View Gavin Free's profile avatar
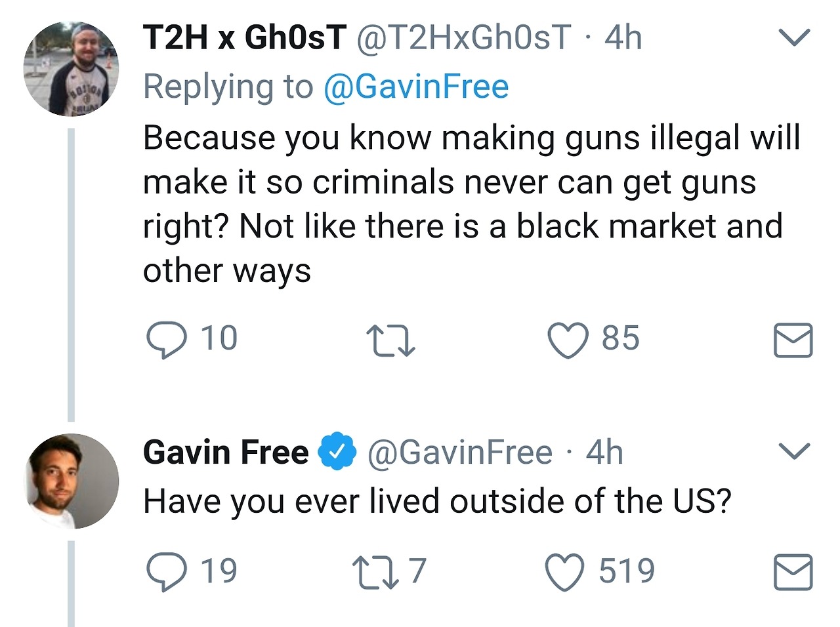Image resolution: width=840 pixels, height=627 pixels. pyautogui.click(x=71, y=481)
